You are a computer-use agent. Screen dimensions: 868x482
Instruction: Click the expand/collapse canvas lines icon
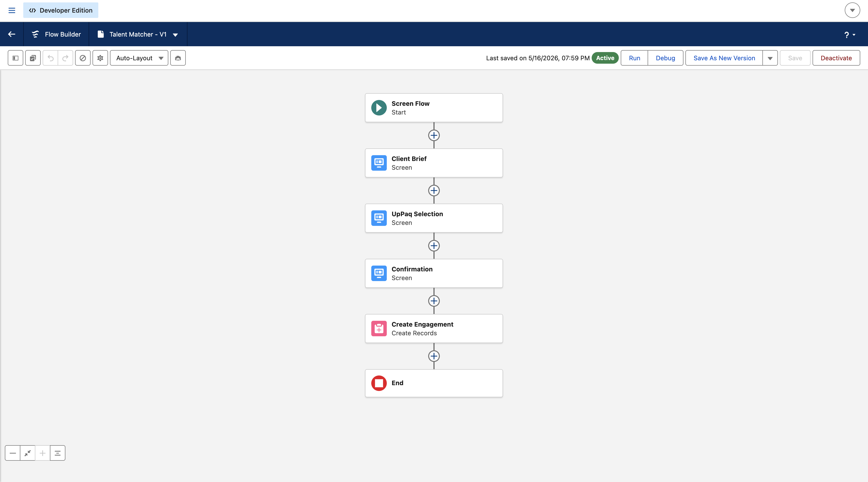[x=58, y=453]
